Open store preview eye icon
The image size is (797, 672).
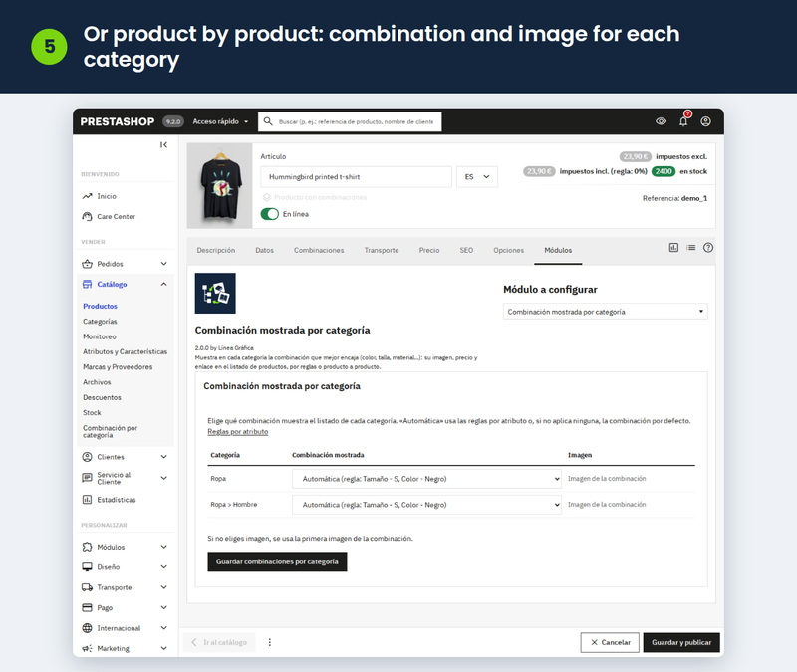pyautogui.click(x=661, y=121)
